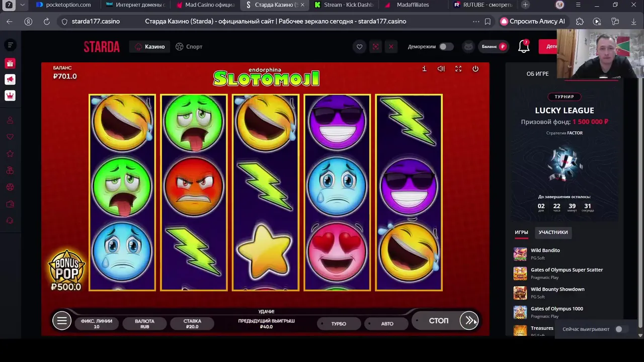Click the ОБ ИГРЕ heading
The height and width of the screenshot is (362, 644).
coord(537,74)
